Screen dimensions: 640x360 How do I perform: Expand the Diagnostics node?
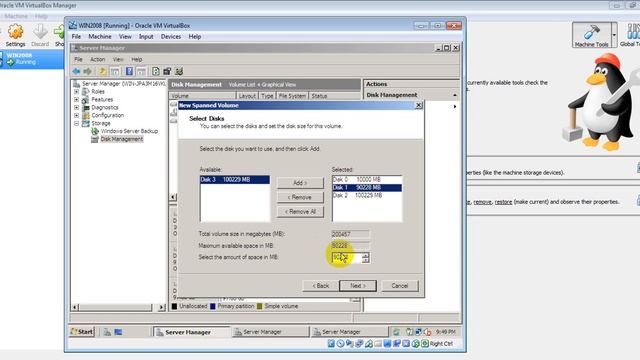[76, 108]
